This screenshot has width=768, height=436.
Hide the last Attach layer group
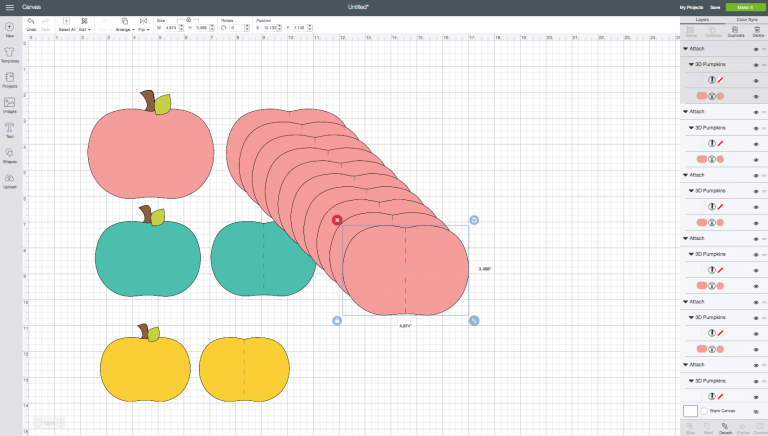pos(755,365)
